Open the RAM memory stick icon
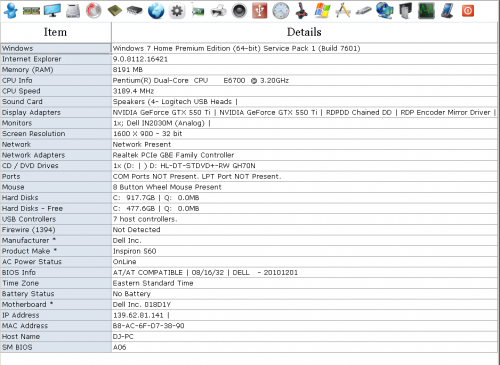 31,11
